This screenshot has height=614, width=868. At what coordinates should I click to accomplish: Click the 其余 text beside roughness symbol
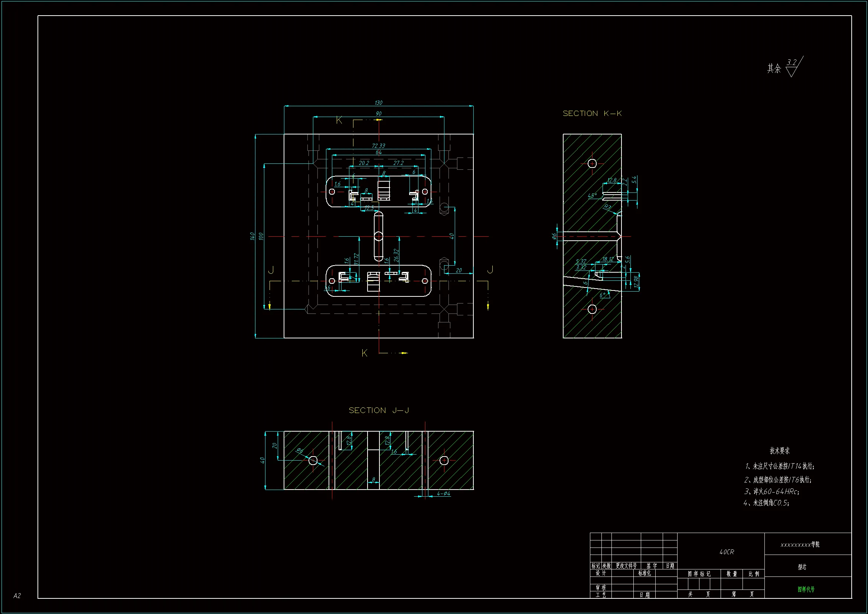point(774,68)
